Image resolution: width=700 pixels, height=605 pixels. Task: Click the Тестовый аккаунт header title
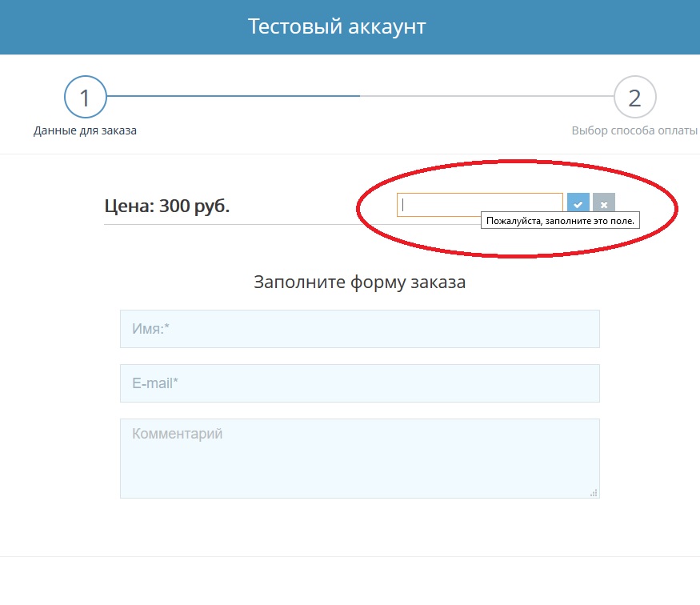pos(337,26)
